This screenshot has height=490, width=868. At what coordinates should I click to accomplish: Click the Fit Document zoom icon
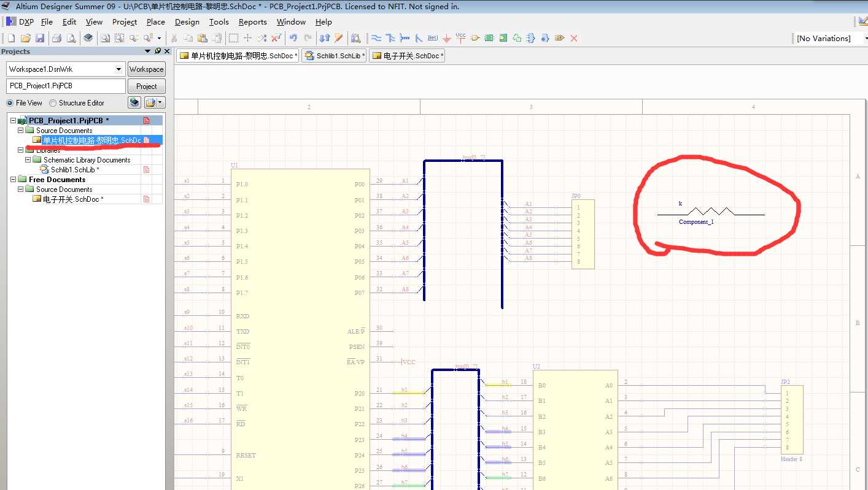106,38
